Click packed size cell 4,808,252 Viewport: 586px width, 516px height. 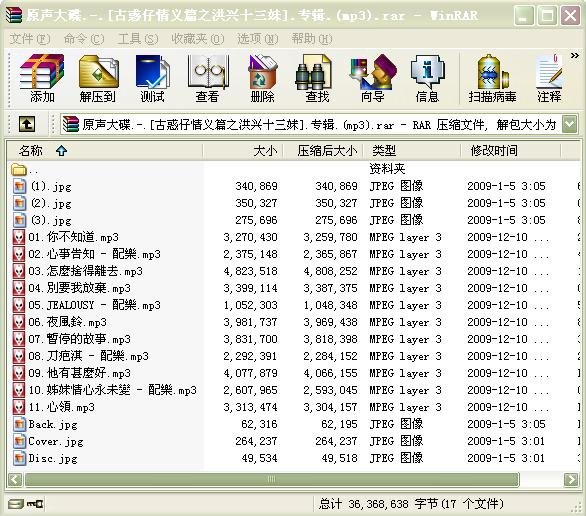point(330,271)
